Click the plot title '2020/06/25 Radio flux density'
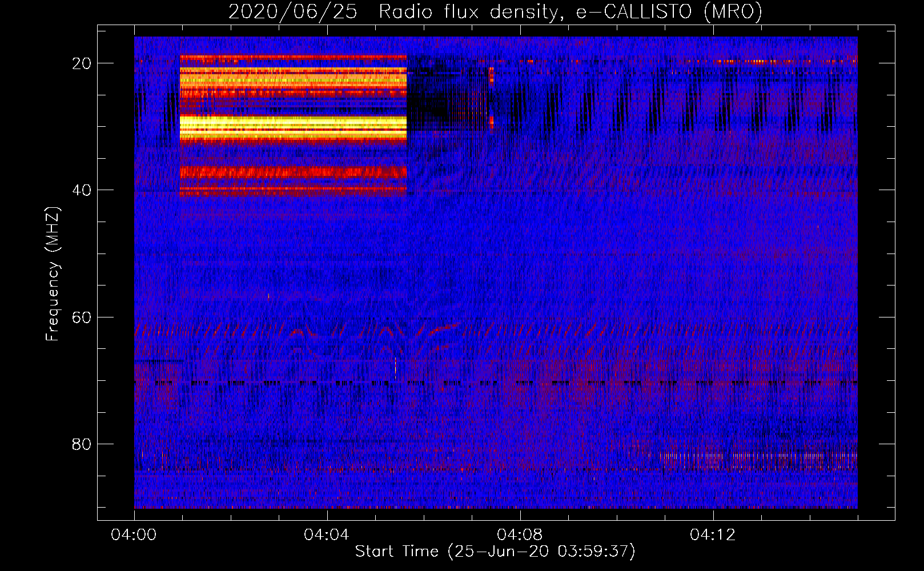The image size is (924, 571). [x=495, y=11]
